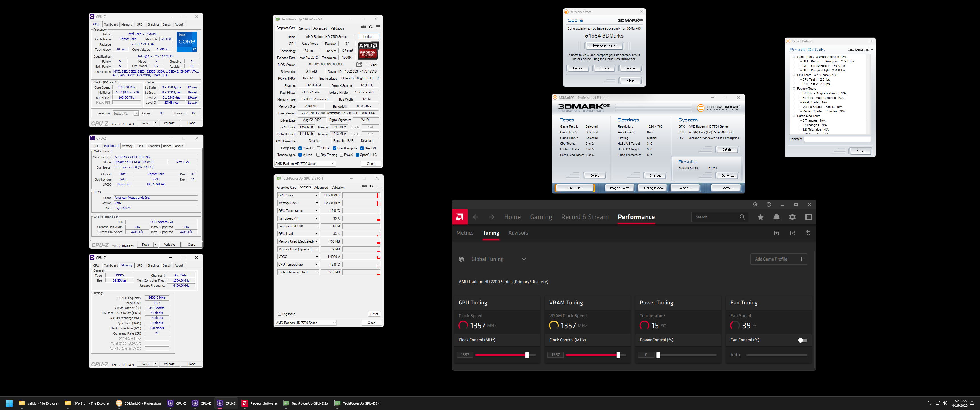Click the Lookup button in GPU-Z
The image size is (980, 410).
368,36
